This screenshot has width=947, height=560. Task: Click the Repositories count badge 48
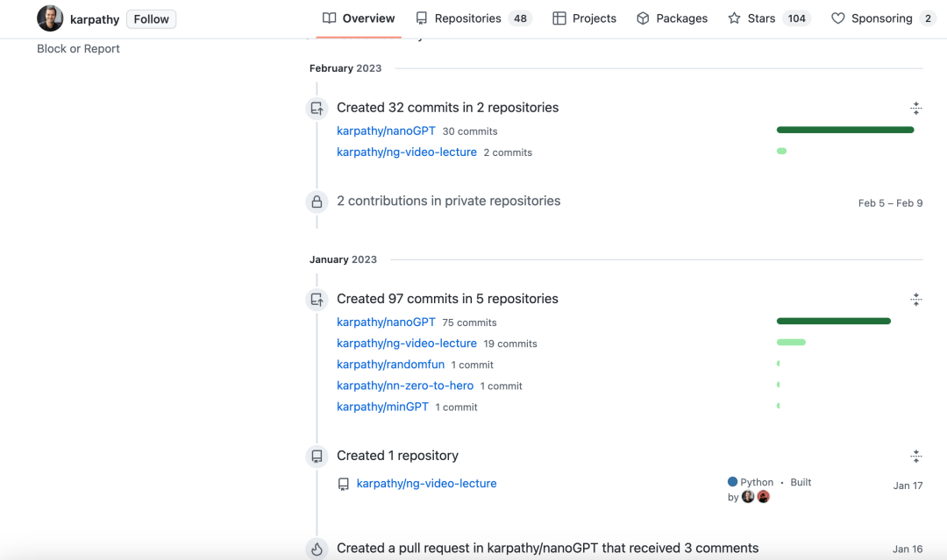click(x=520, y=18)
